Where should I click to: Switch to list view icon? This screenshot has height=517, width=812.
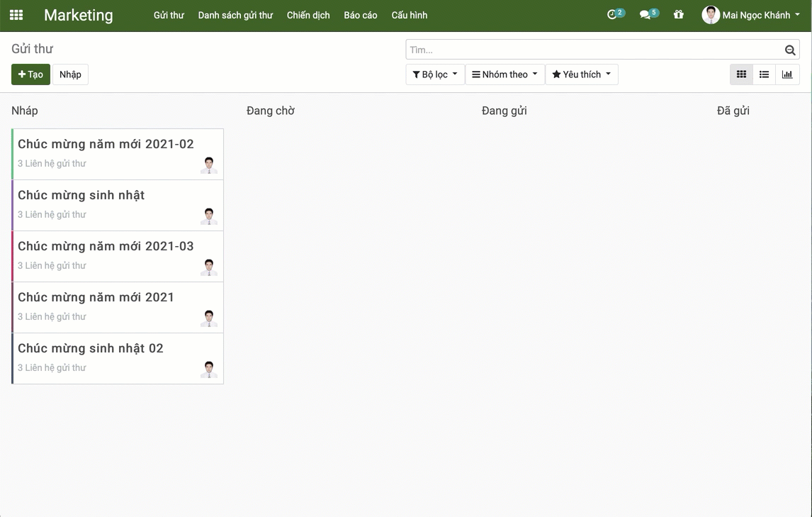[x=765, y=74]
